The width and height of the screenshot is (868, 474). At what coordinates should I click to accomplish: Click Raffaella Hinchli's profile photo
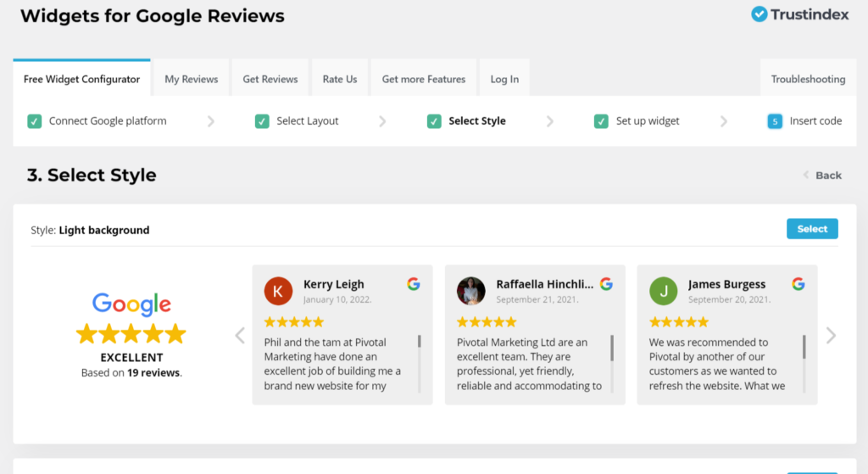(470, 291)
